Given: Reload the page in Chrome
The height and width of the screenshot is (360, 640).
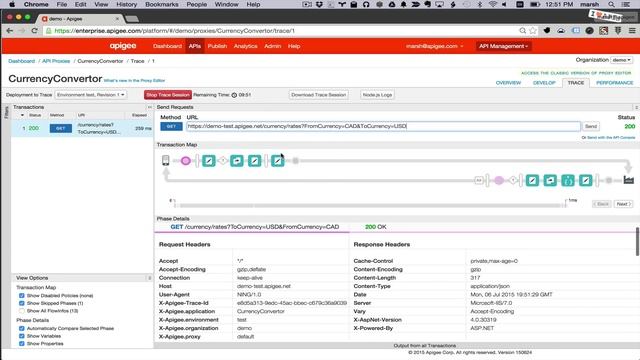Looking at the screenshot, I should [x=34, y=31].
